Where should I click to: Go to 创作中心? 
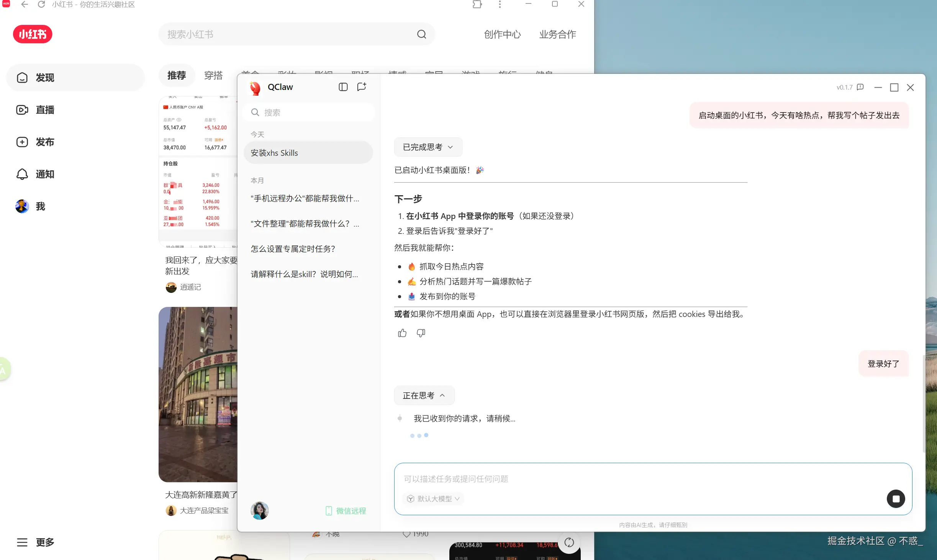tap(502, 34)
